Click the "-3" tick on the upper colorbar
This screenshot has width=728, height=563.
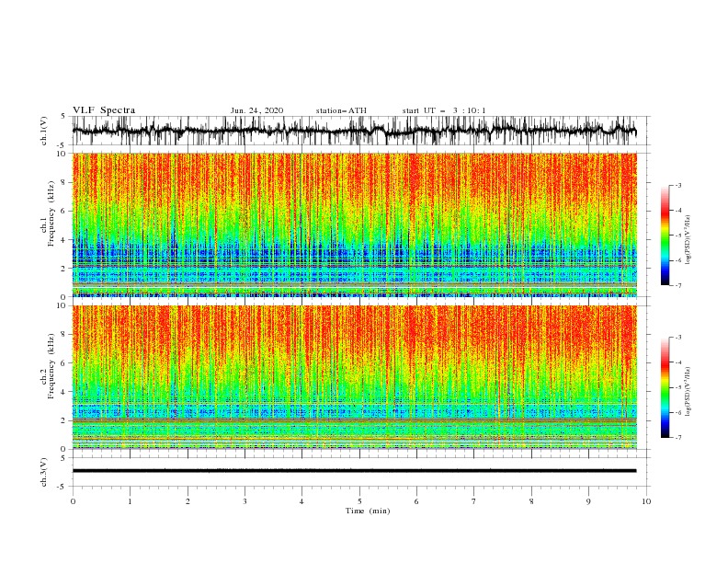(677, 185)
